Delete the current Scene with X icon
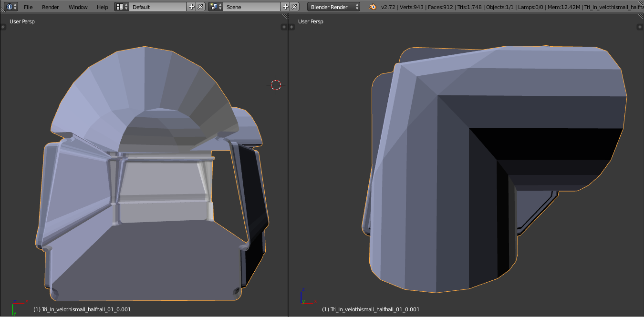 [294, 7]
